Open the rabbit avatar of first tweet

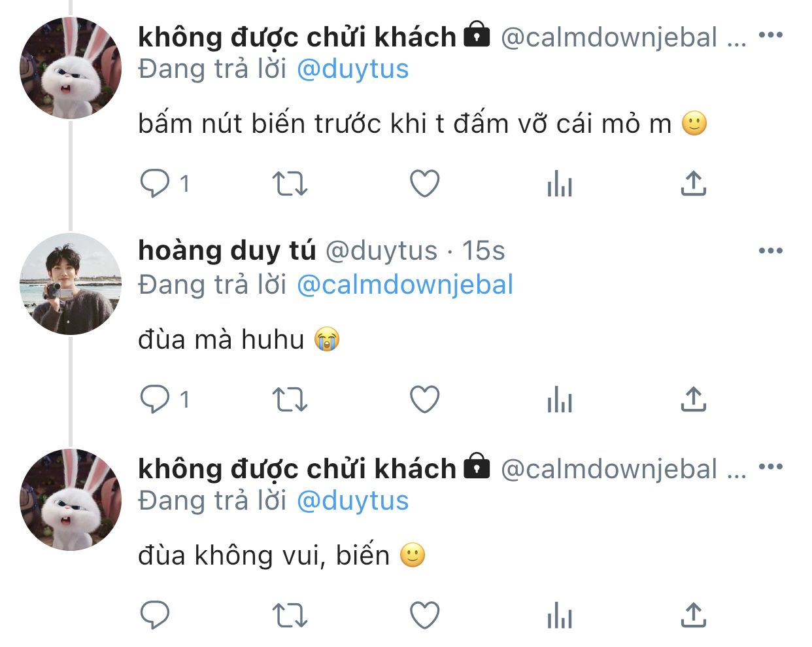pyautogui.click(x=71, y=68)
